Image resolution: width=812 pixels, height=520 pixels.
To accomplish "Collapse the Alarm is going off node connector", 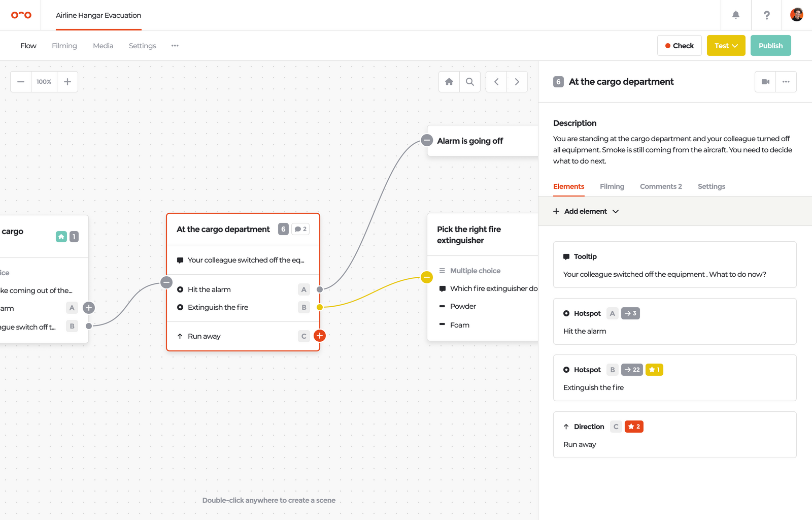I will [x=427, y=141].
